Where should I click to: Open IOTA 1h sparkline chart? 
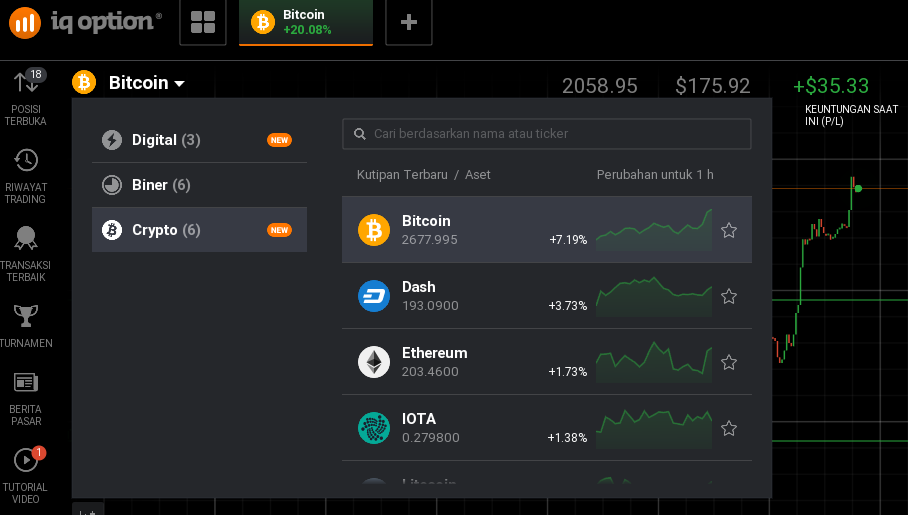[x=654, y=428]
